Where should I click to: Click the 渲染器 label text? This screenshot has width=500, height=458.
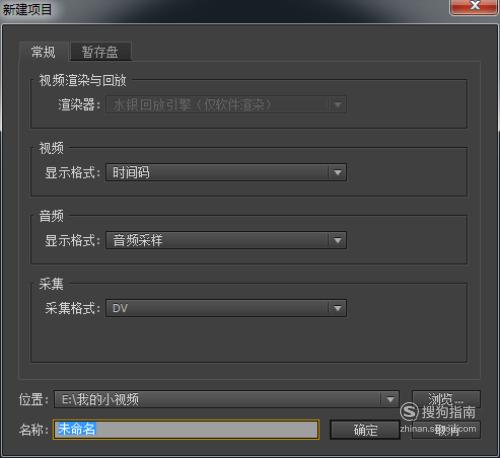pos(79,105)
